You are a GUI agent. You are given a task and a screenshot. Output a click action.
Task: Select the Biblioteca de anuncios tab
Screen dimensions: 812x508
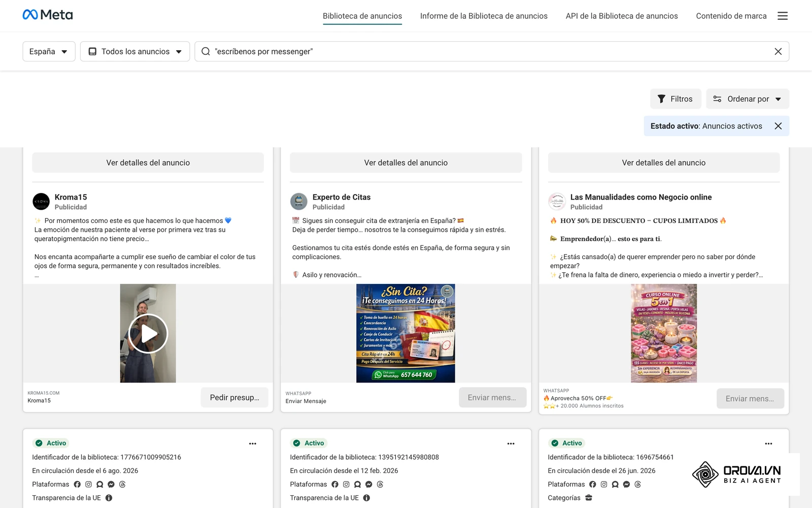362,16
